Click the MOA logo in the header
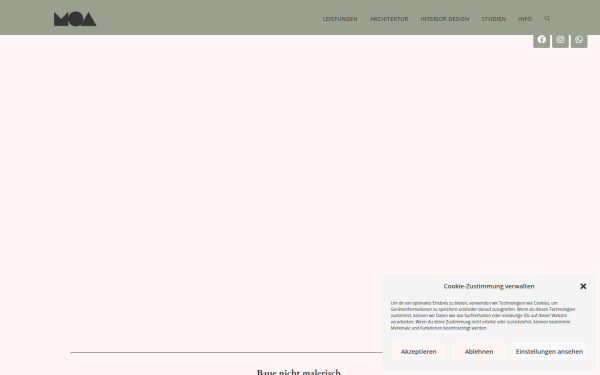Image resolution: width=600 pixels, height=375 pixels. pos(75,19)
